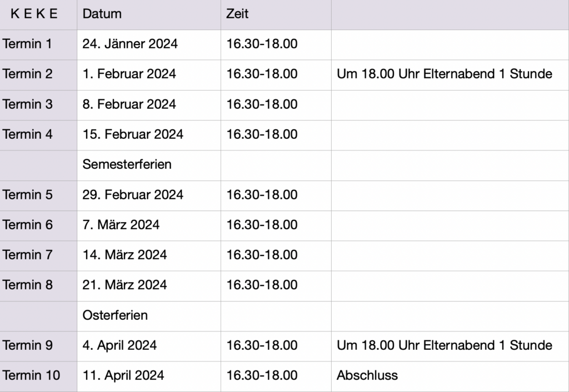Select the 8. Februar 2024 date cell

click(129, 104)
